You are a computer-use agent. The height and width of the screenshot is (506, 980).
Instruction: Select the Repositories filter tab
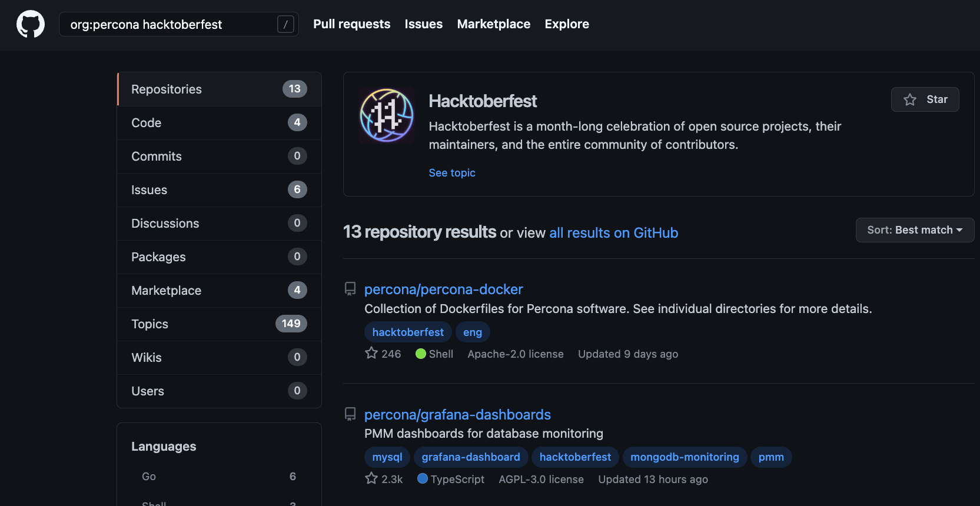pos(220,89)
